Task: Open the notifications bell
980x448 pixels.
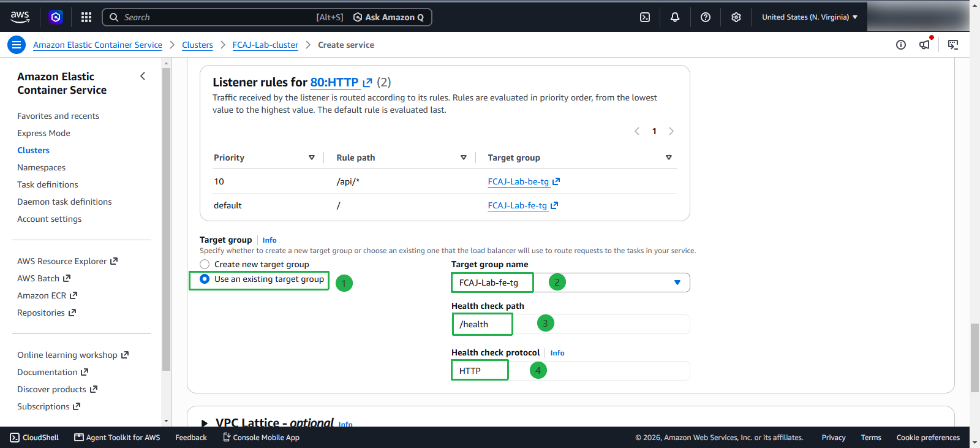Action: 675,17
